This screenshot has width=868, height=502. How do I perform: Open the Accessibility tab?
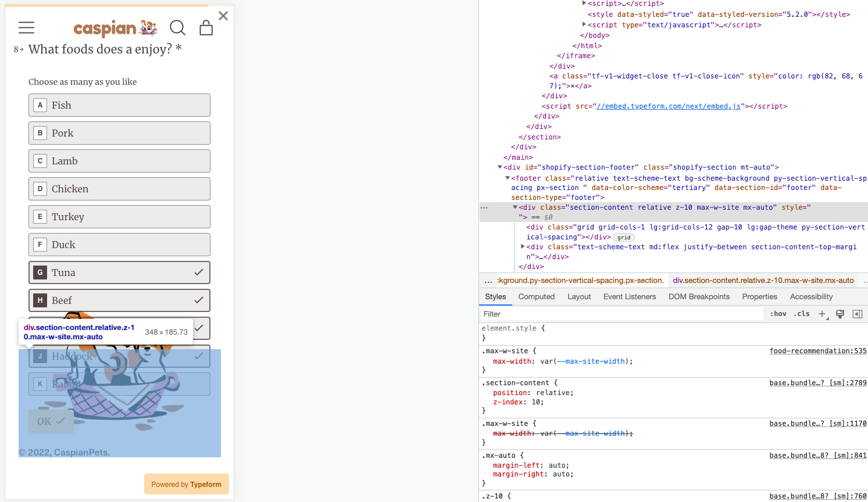click(x=811, y=297)
